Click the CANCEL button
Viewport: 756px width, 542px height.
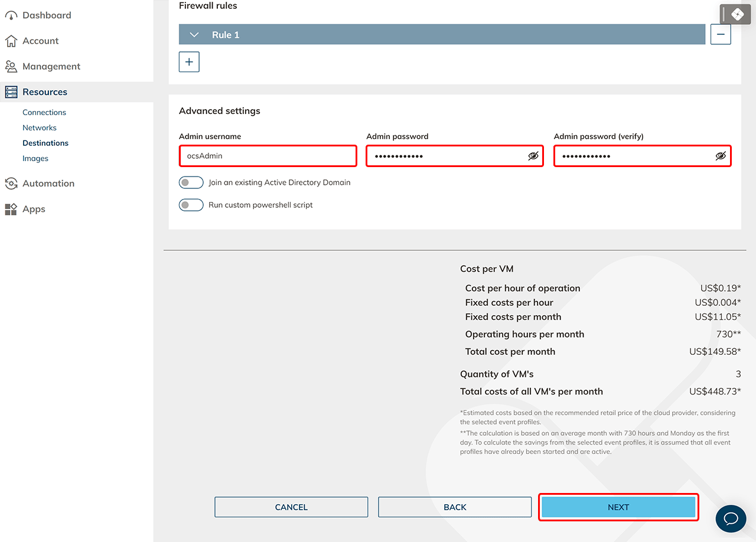pos(291,507)
